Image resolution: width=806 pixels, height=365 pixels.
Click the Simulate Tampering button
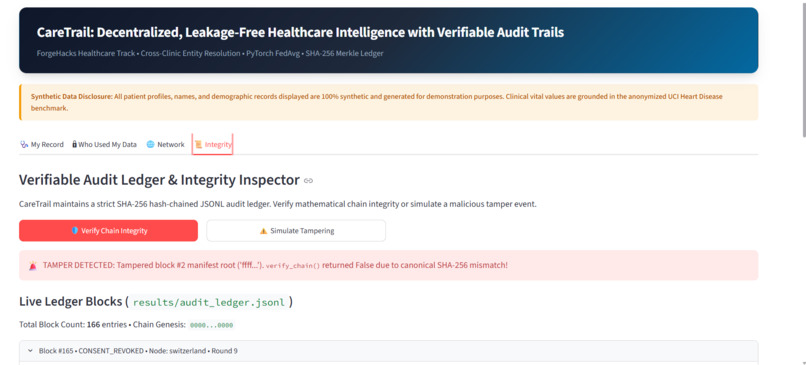pyautogui.click(x=296, y=231)
